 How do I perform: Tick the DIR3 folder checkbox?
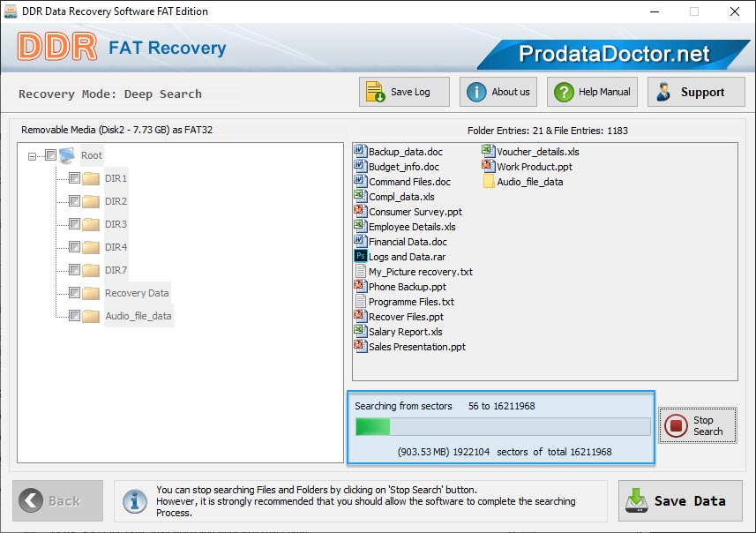[74, 224]
